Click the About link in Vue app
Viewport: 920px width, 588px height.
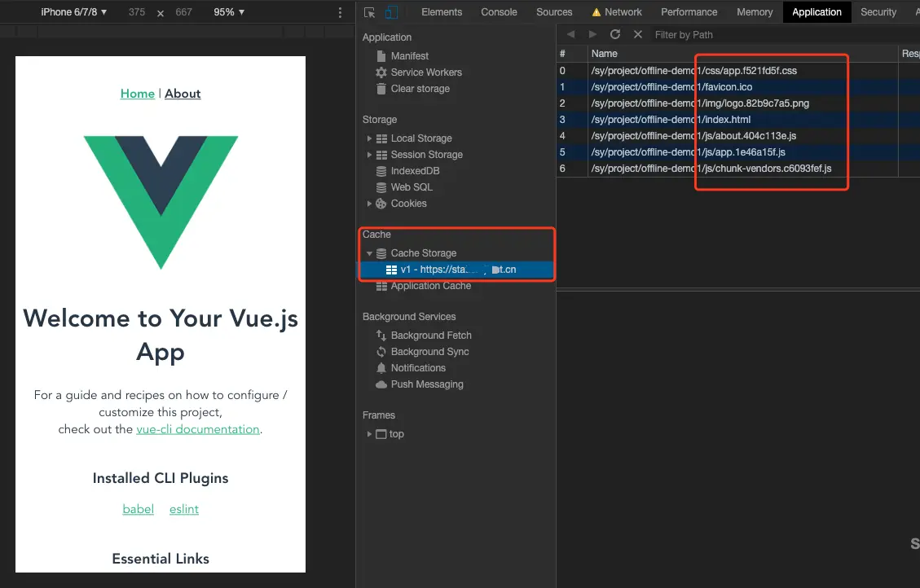click(x=183, y=94)
